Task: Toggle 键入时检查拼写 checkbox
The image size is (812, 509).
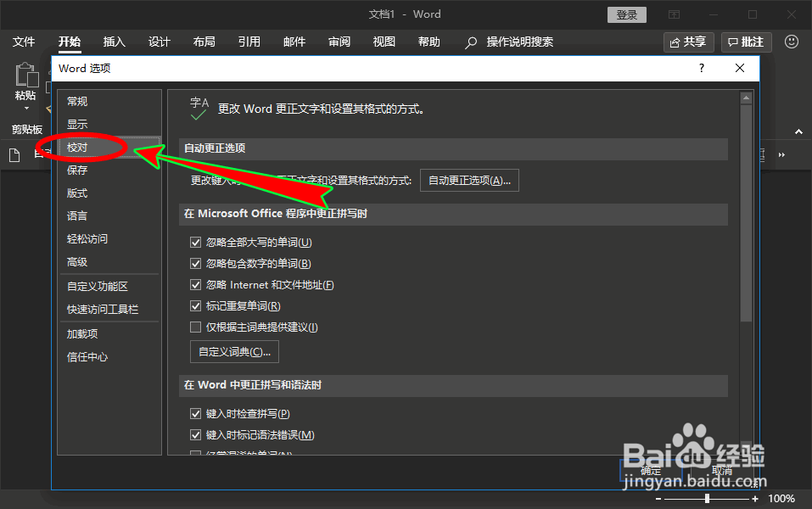Action: (196, 414)
